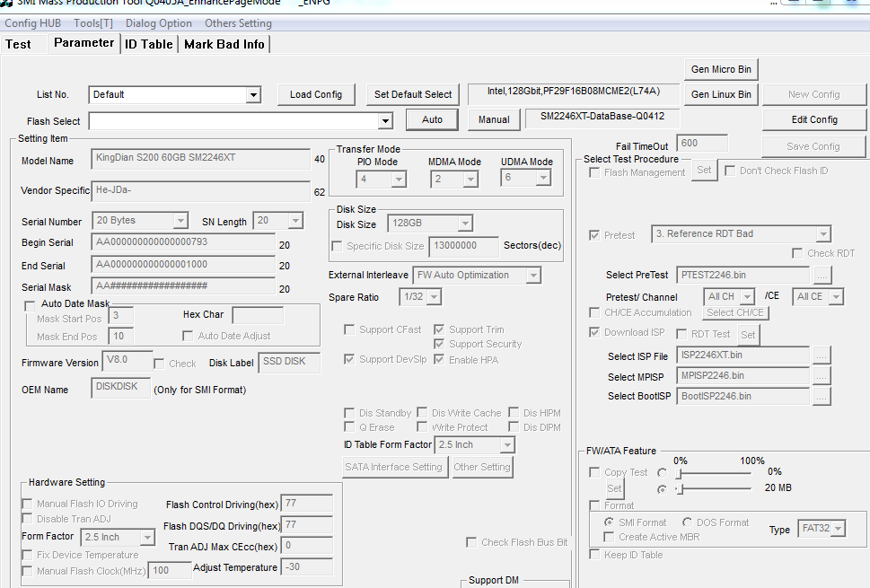This screenshot has height=588, width=870.
Task: Click the Model Name input field
Action: coord(200,158)
